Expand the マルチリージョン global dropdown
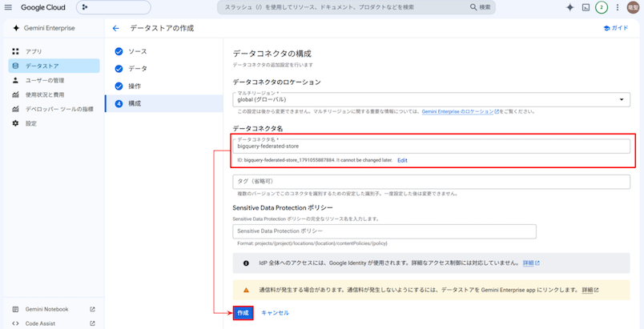This screenshot has height=329, width=644. pos(431,100)
